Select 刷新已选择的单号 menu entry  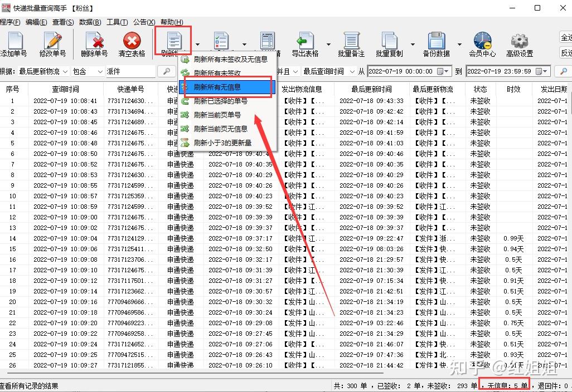pyautogui.click(x=223, y=101)
